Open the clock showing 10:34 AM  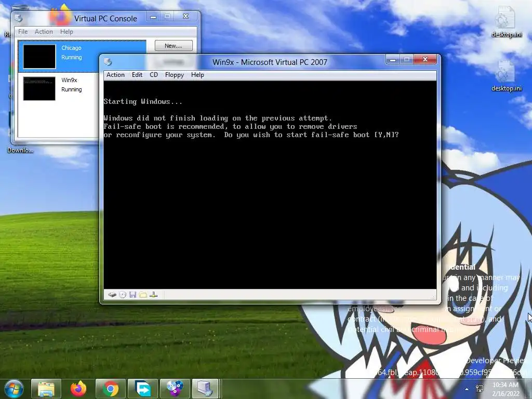click(x=506, y=389)
